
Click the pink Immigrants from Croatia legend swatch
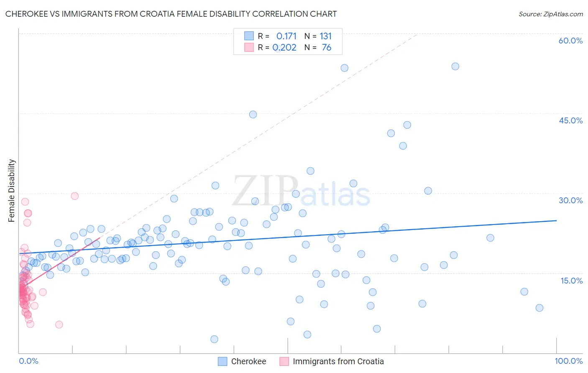[x=284, y=361]
